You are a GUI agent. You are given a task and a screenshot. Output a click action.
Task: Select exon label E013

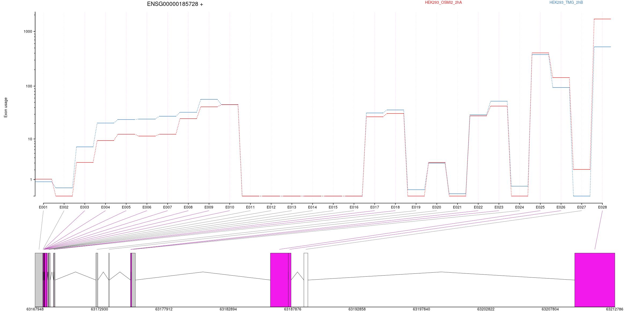292,207
